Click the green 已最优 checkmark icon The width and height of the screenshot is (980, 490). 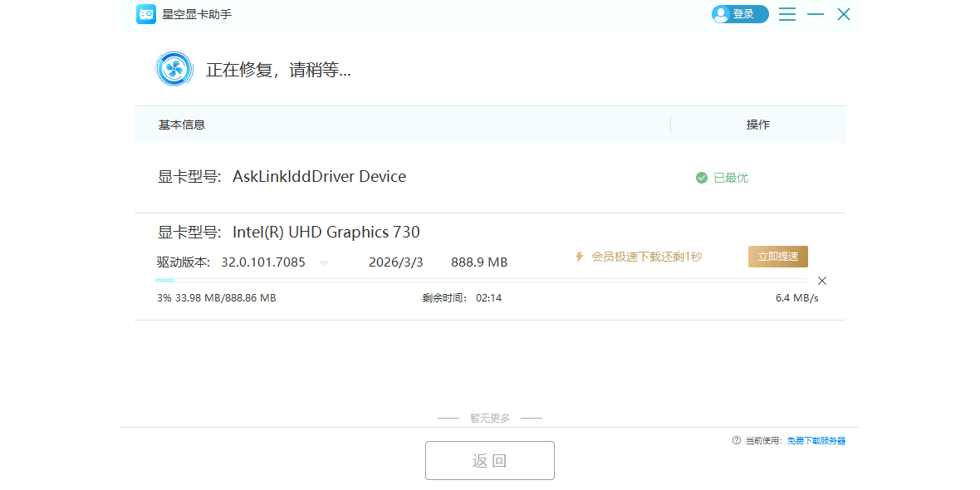click(702, 178)
